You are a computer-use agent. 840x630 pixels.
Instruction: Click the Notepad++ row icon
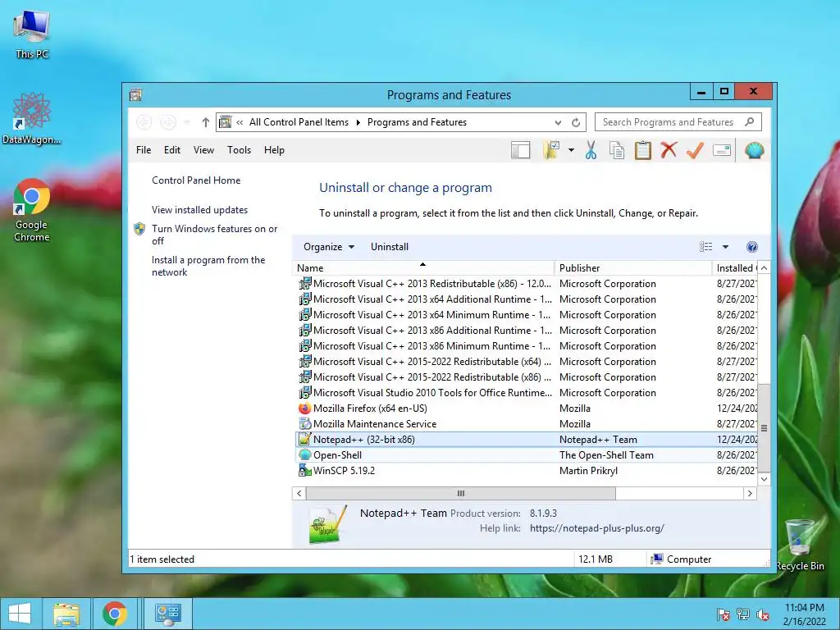tap(305, 440)
